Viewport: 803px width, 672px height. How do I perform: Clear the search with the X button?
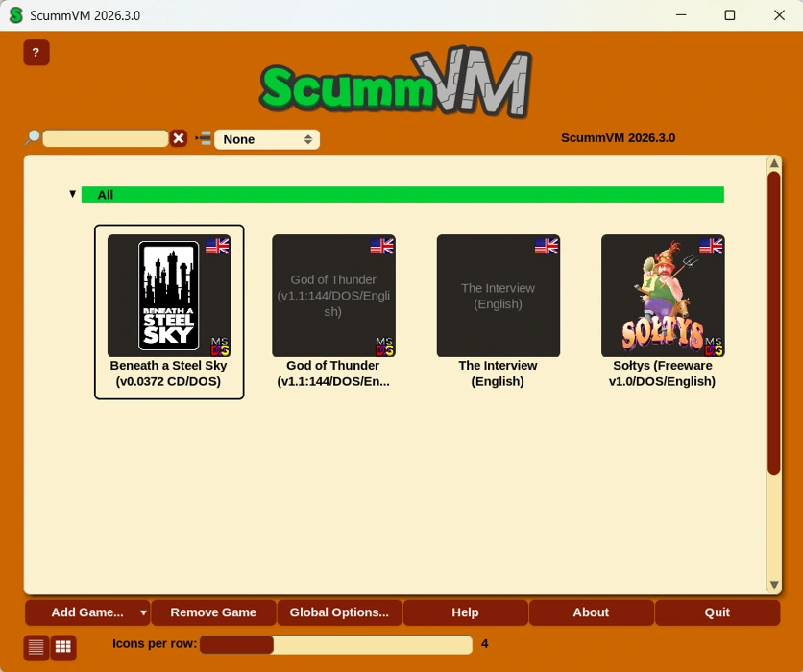click(179, 138)
